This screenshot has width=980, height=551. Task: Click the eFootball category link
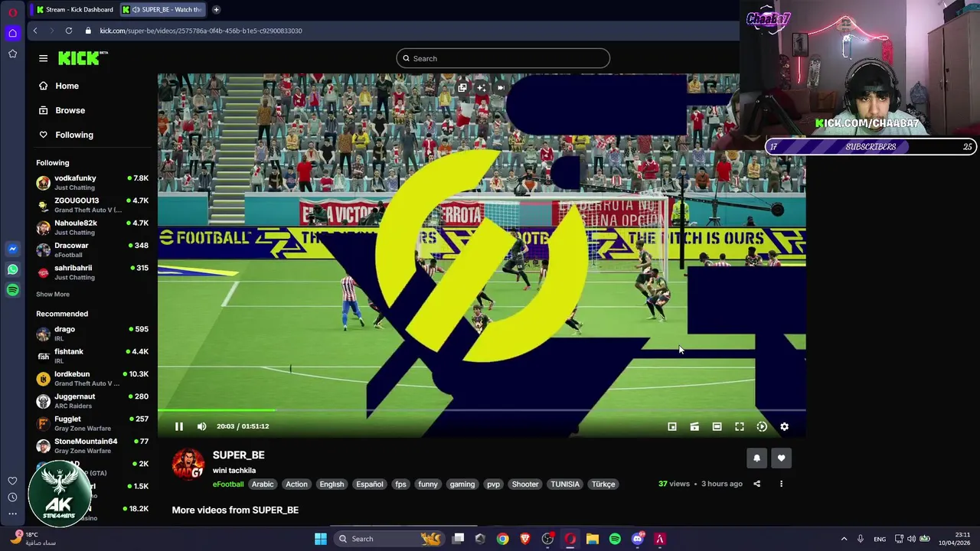coord(228,484)
